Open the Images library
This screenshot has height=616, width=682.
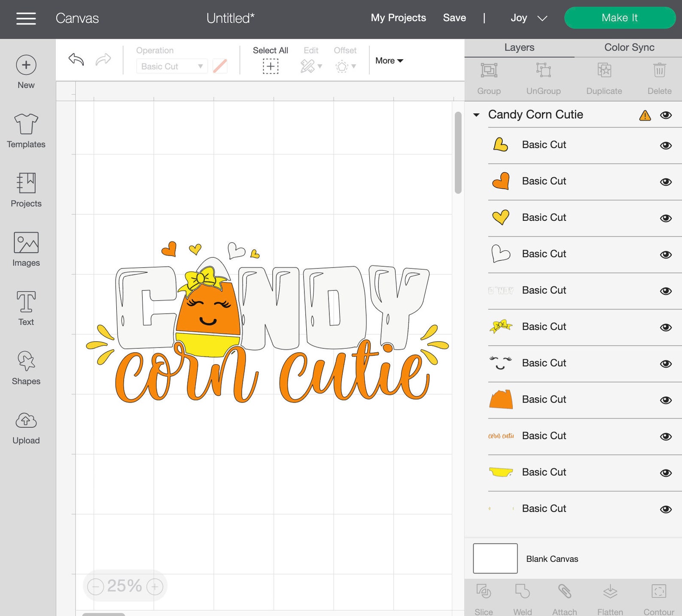[x=26, y=250]
